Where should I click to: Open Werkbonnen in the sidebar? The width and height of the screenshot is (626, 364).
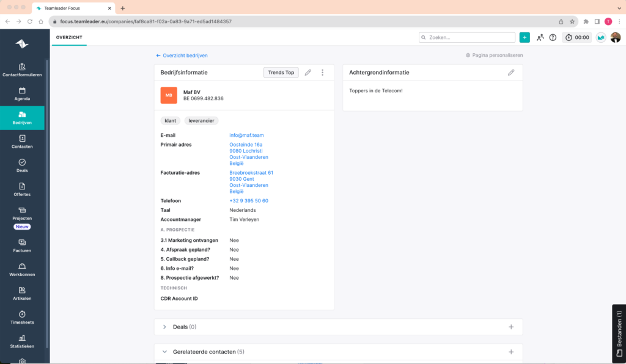[x=22, y=269]
